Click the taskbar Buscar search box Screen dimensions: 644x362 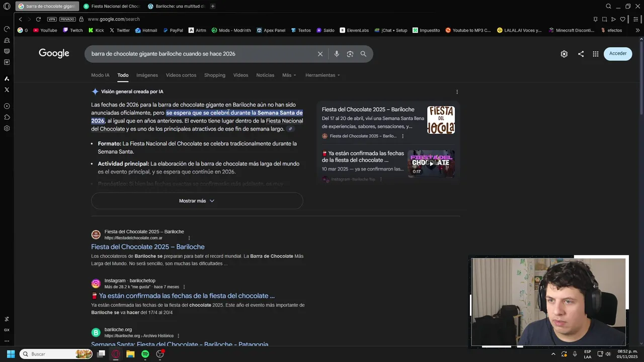(56, 354)
